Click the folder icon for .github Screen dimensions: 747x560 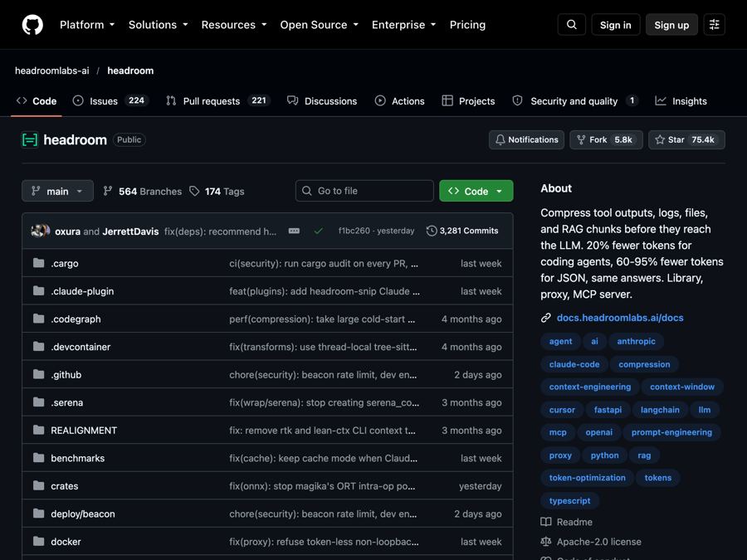tap(38, 374)
